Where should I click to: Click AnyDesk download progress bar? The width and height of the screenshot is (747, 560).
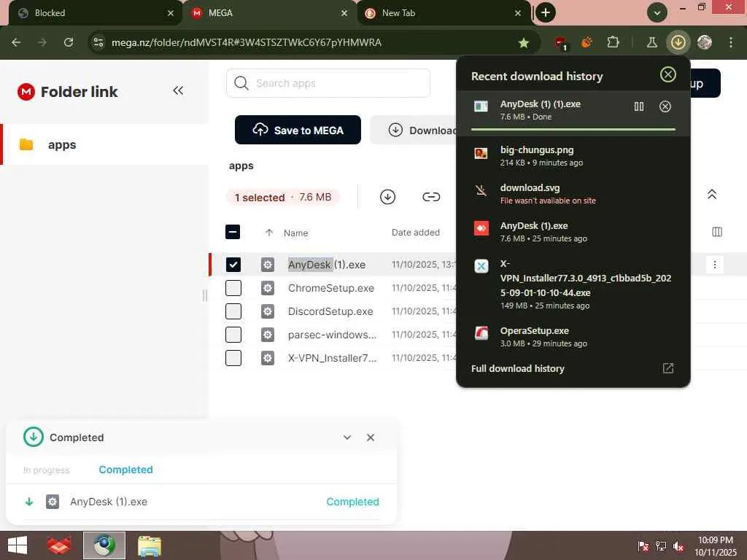pyautogui.click(x=573, y=130)
